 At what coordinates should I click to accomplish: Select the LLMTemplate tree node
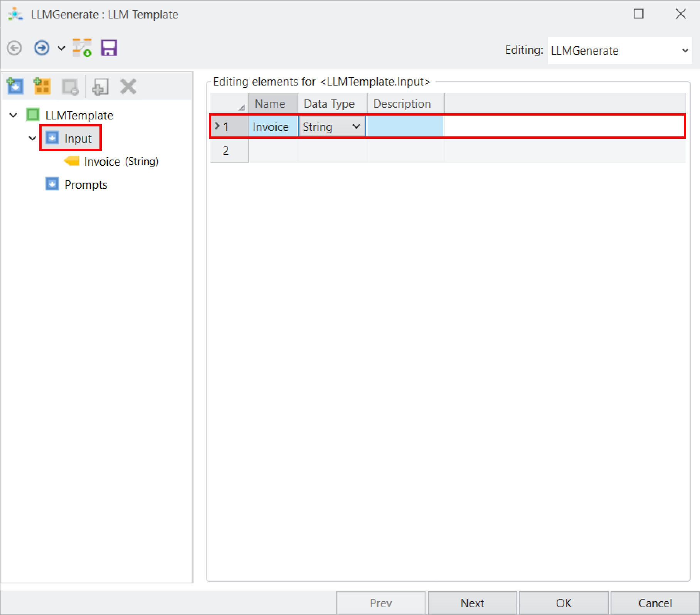pyautogui.click(x=79, y=115)
